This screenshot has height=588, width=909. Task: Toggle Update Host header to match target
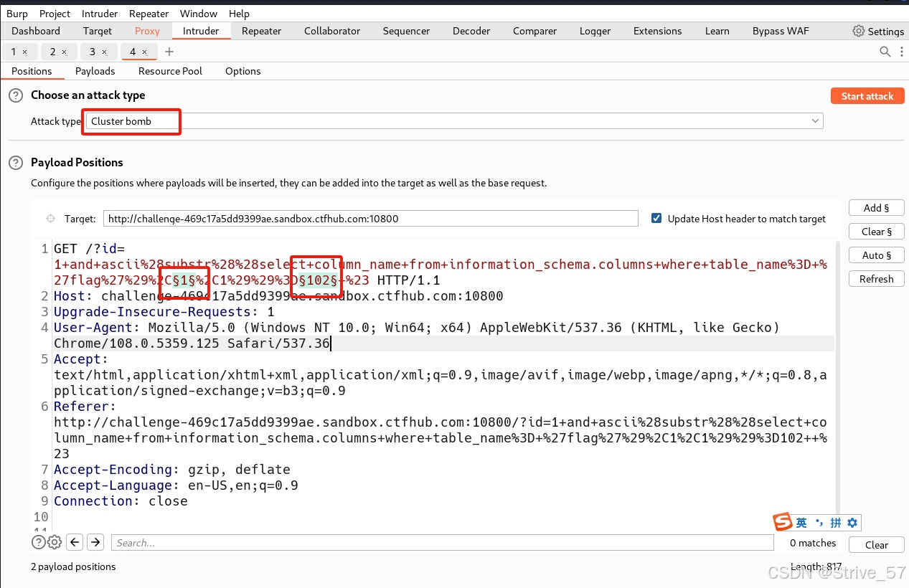[656, 219]
